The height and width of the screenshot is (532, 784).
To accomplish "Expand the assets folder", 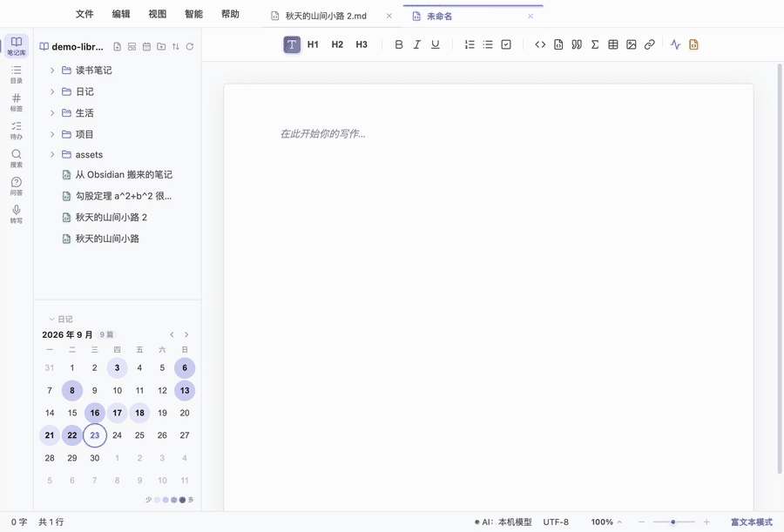I will [52, 154].
